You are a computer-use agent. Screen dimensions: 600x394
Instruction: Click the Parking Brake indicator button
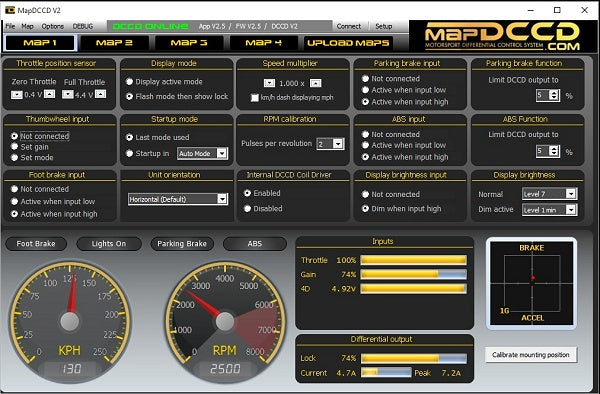(182, 244)
